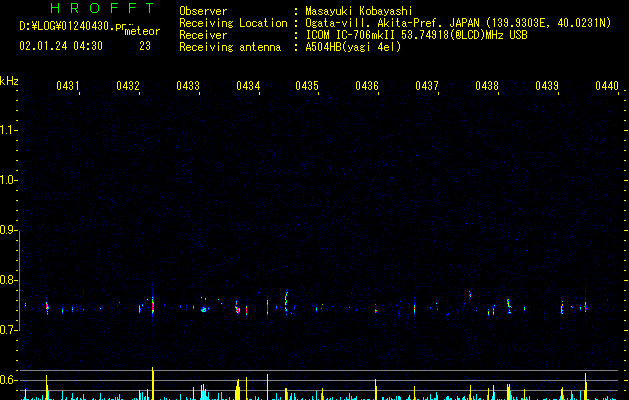This screenshot has height=400, width=629.
Task: Click the round meteor echo blob after 0433
Action: click(x=204, y=310)
